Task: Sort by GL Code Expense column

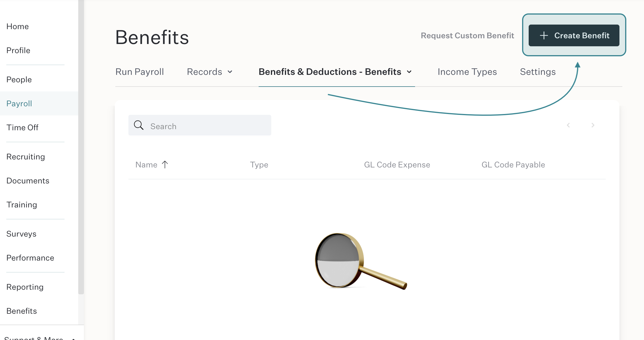Action: pos(397,165)
